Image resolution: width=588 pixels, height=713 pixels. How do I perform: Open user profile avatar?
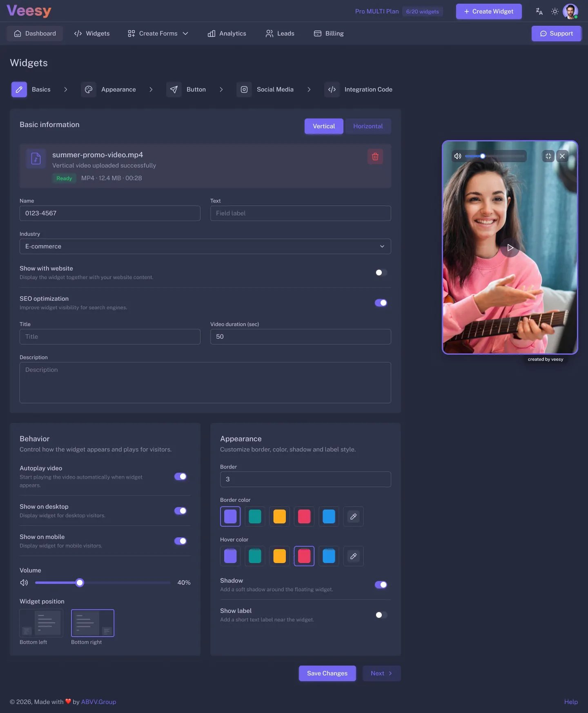[570, 11]
